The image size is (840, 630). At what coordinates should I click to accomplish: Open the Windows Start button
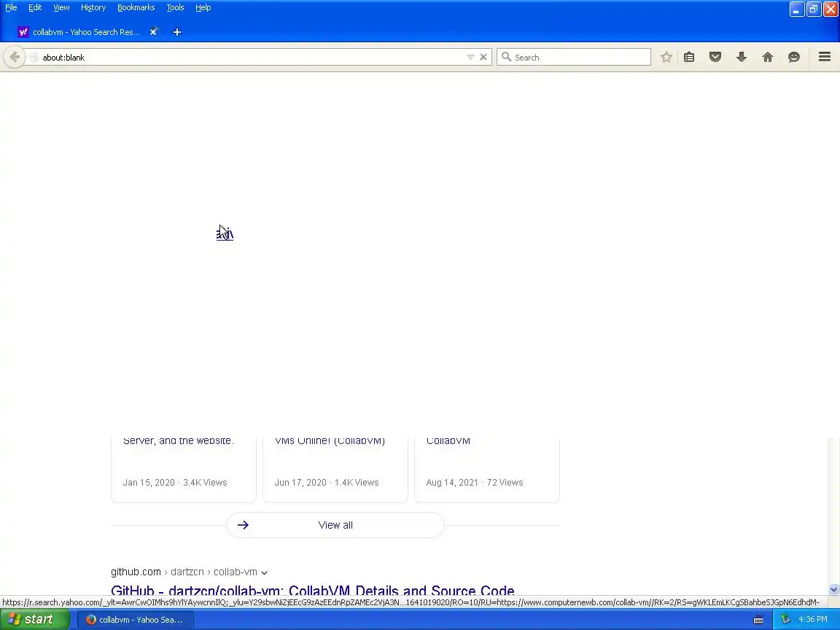34,619
